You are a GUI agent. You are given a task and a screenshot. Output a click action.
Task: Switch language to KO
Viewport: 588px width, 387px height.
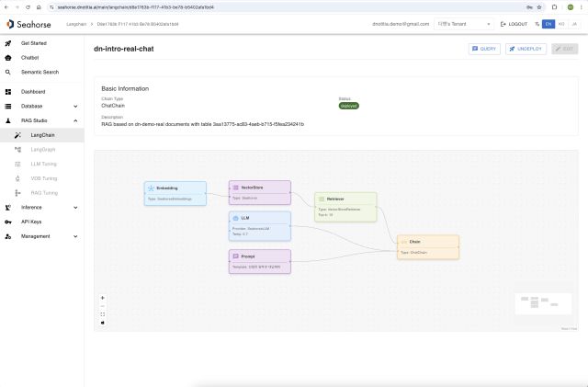point(561,24)
